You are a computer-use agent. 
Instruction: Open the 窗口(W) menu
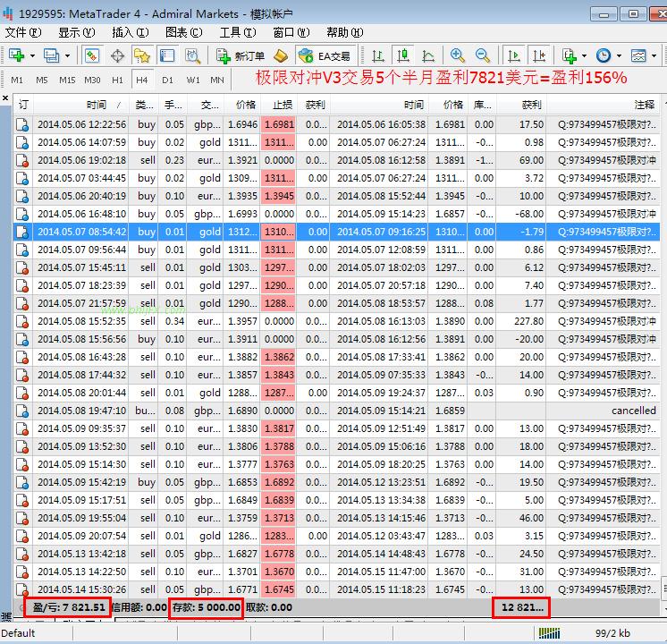tap(291, 32)
